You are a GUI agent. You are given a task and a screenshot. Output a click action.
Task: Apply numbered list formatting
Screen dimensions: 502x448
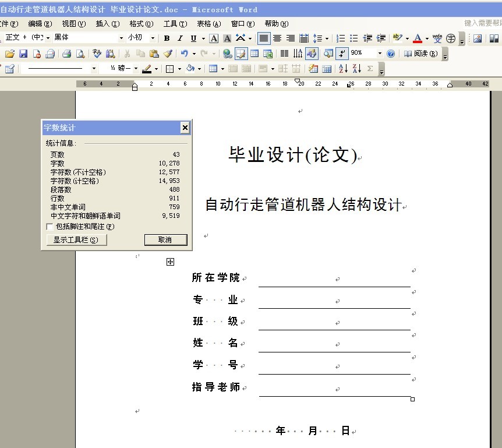pos(341,38)
